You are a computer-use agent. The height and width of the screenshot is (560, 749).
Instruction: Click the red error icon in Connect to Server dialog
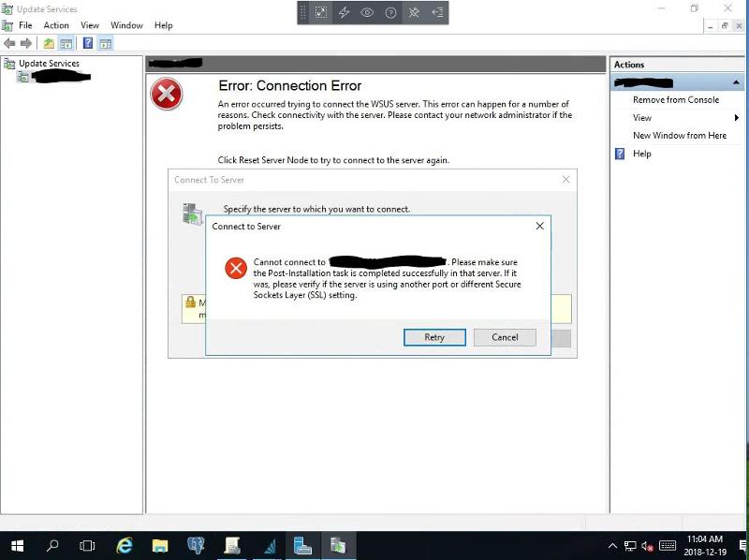point(236,269)
